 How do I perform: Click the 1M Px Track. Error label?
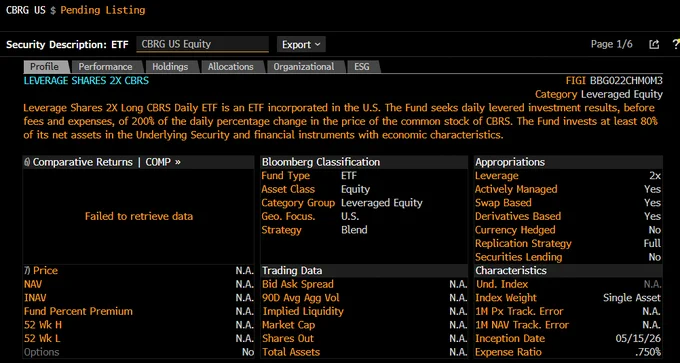(519, 311)
